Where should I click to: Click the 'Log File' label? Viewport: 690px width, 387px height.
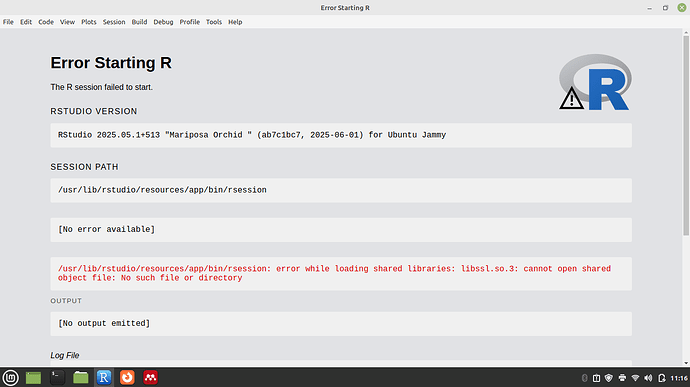65,355
